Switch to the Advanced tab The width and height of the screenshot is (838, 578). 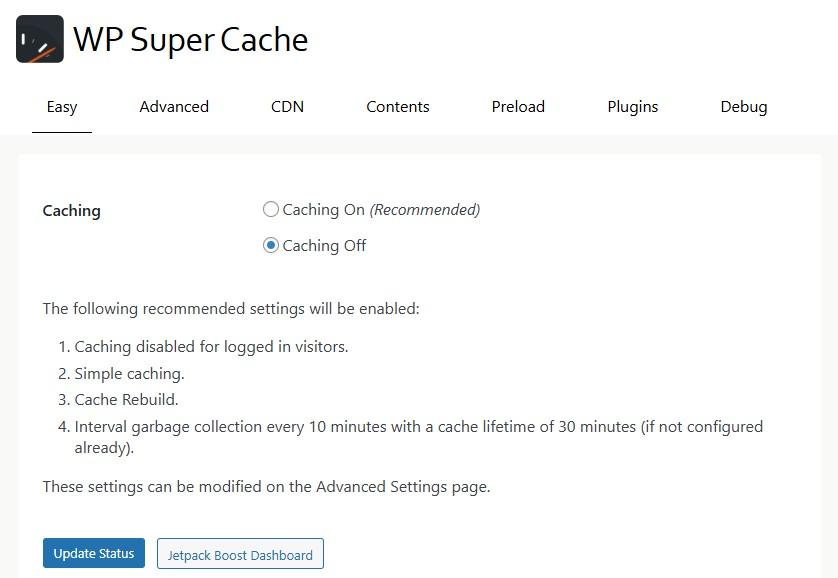coord(173,107)
